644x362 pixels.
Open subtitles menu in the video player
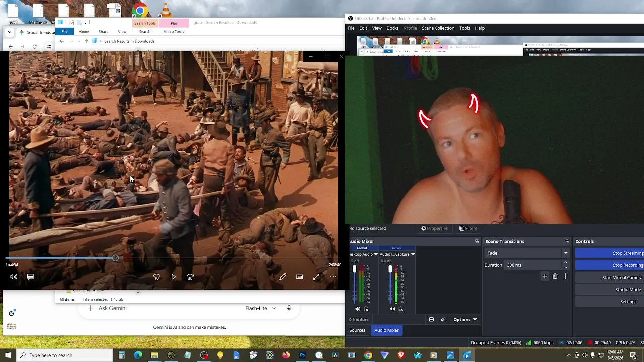(x=31, y=277)
